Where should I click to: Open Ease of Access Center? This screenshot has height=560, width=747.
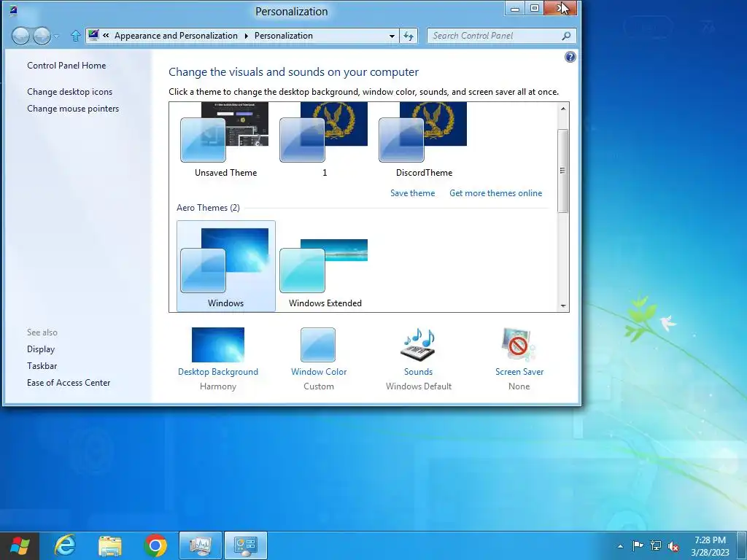pos(69,383)
